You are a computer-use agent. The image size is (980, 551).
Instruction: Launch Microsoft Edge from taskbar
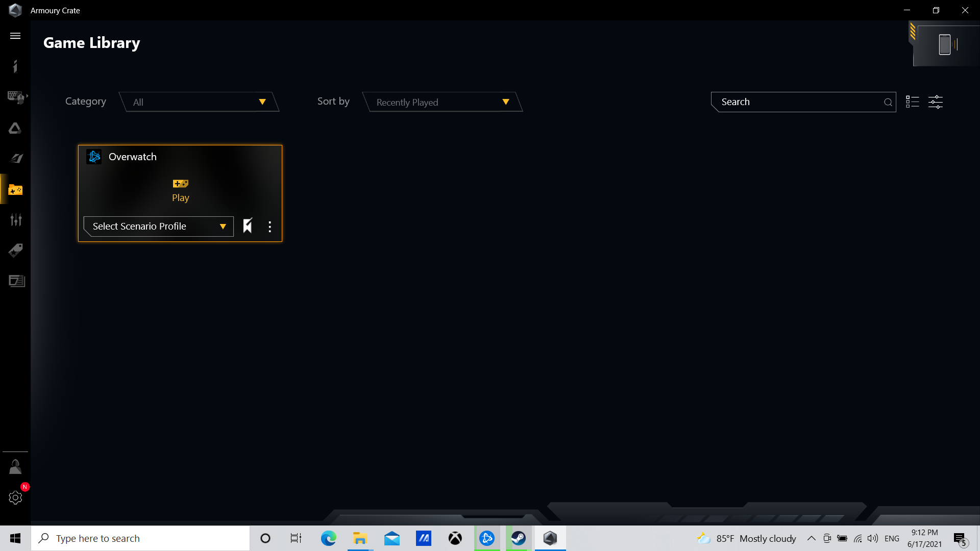coord(328,538)
